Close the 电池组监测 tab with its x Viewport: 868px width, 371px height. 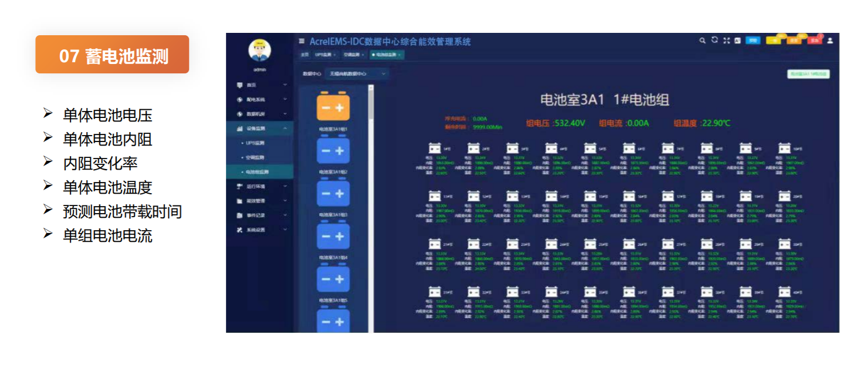pos(400,55)
